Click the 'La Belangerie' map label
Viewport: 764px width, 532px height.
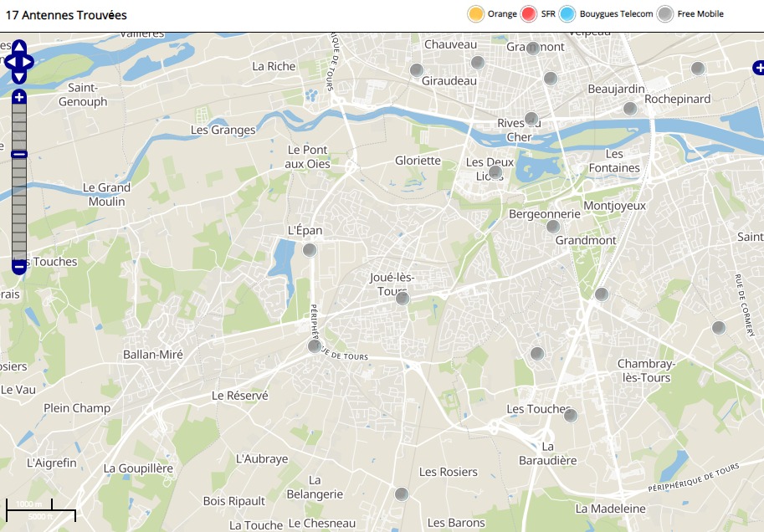click(315, 487)
